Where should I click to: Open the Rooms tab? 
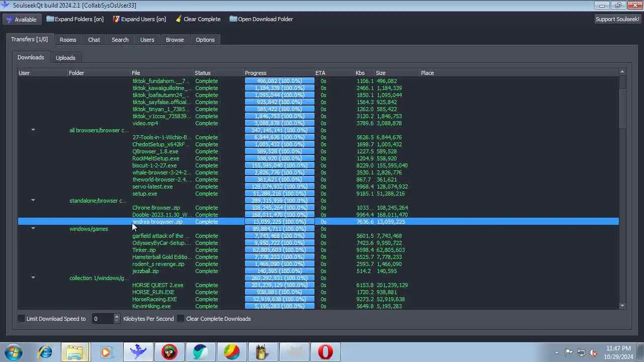[68, 40]
